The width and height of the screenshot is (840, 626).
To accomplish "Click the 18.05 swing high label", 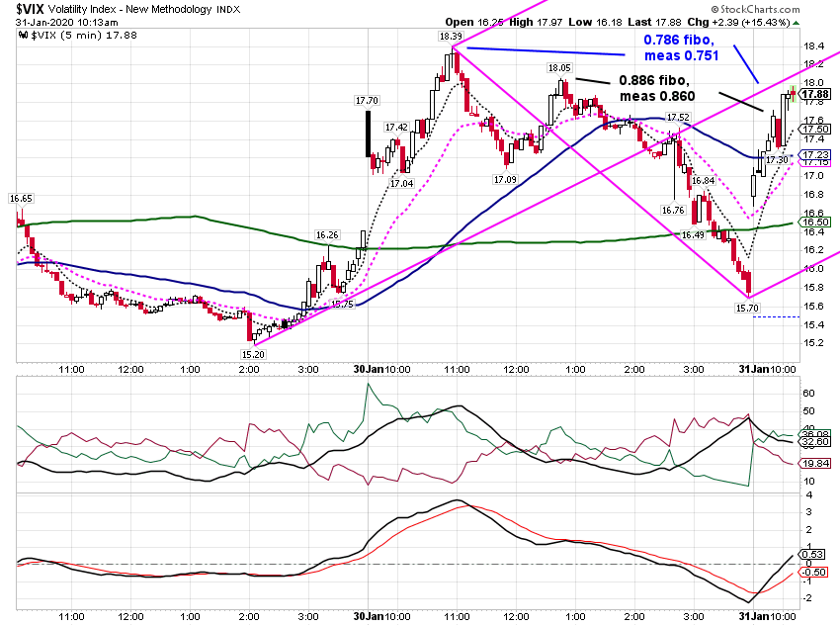I will pos(559,67).
